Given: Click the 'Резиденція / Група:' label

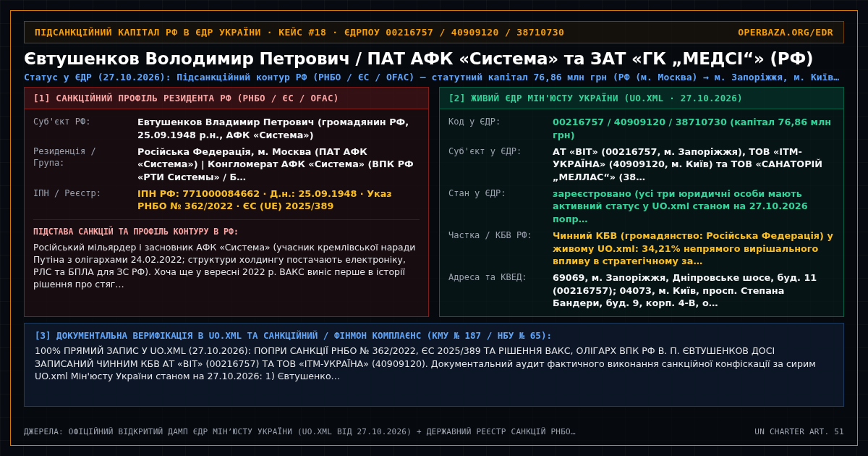Looking at the screenshot, I should (x=65, y=157).
